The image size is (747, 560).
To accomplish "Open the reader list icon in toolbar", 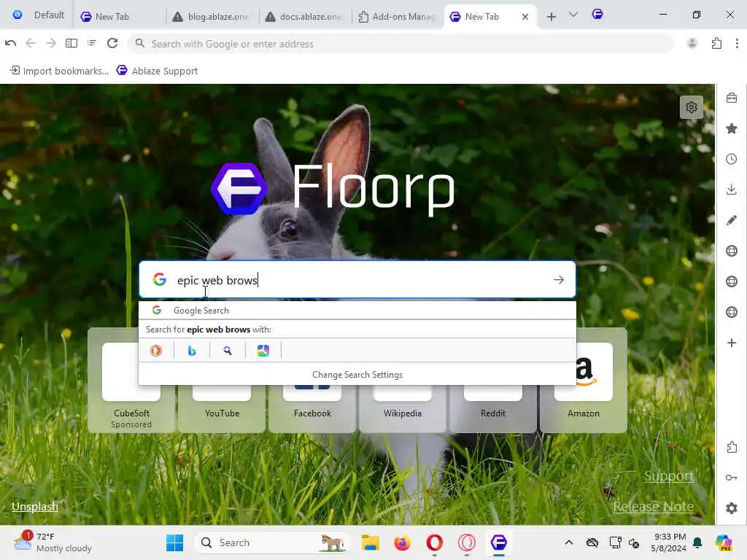I will [x=92, y=43].
